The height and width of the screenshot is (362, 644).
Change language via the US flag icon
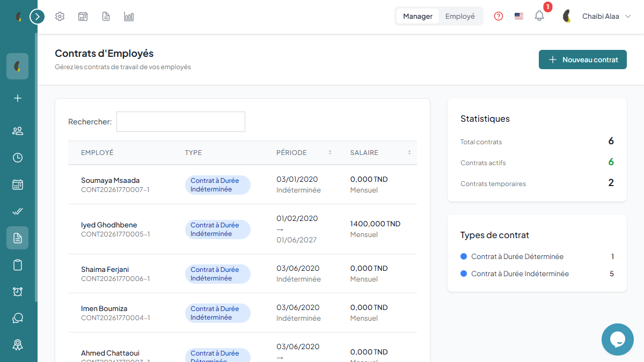tap(519, 16)
